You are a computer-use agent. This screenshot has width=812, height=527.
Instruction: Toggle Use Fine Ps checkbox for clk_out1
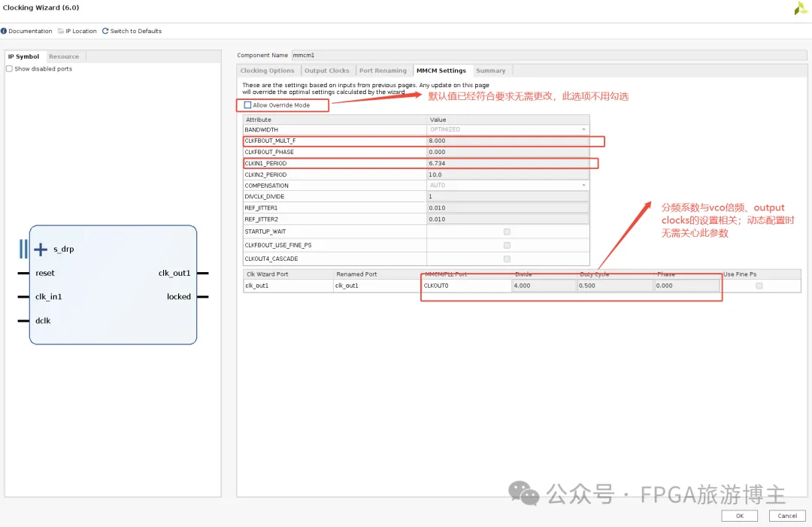pos(759,286)
